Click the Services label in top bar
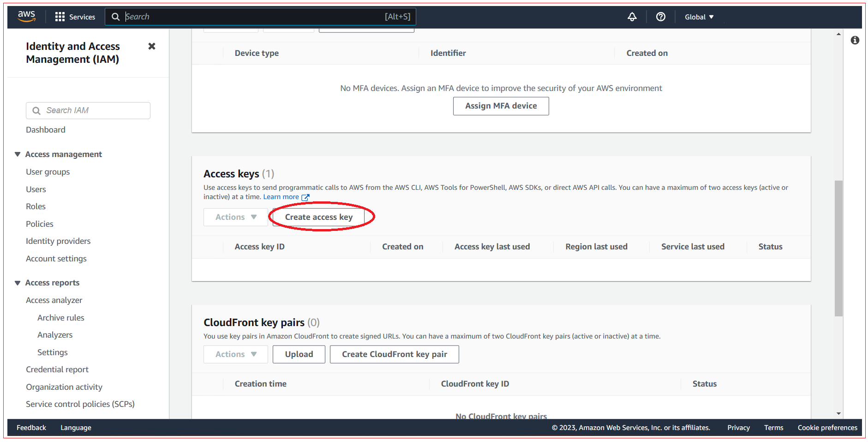Image resolution: width=868 pixels, height=442 pixels. pos(82,17)
